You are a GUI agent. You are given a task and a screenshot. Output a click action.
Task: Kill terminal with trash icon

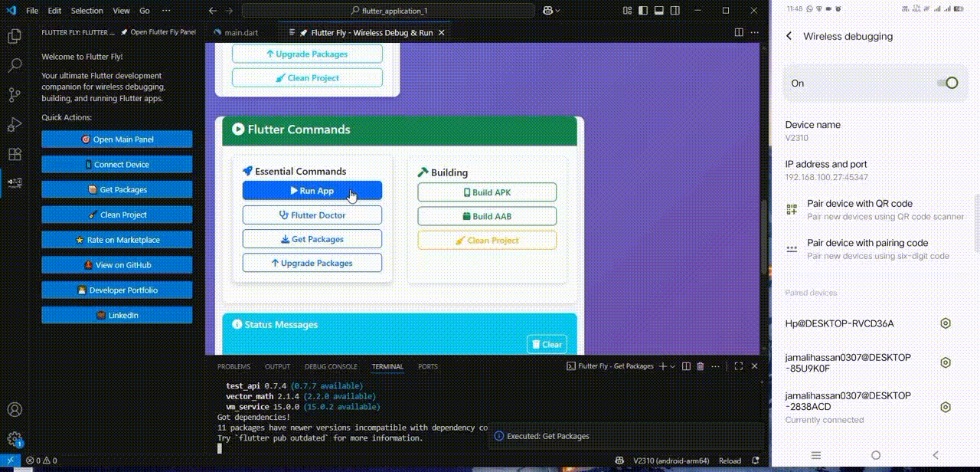pyautogui.click(x=700, y=366)
